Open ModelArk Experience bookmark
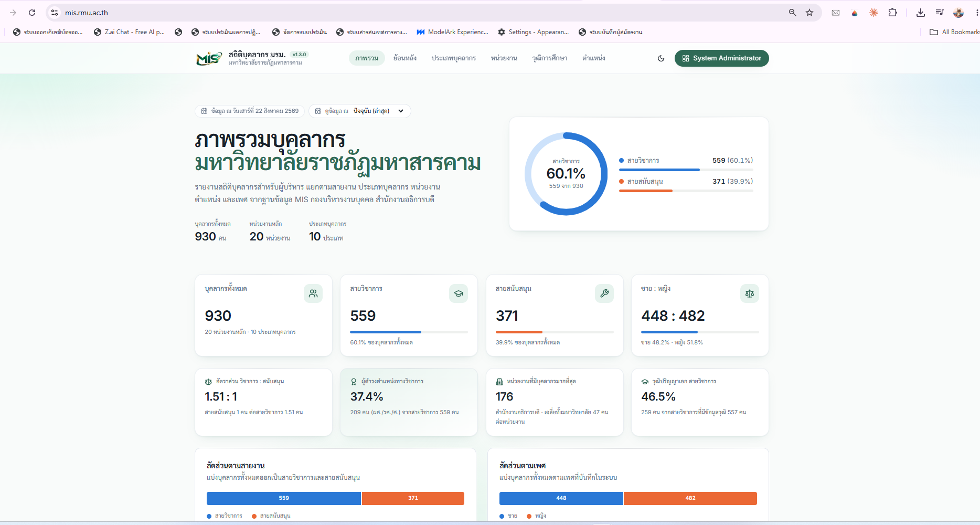Image resolution: width=980 pixels, height=525 pixels. tap(453, 32)
